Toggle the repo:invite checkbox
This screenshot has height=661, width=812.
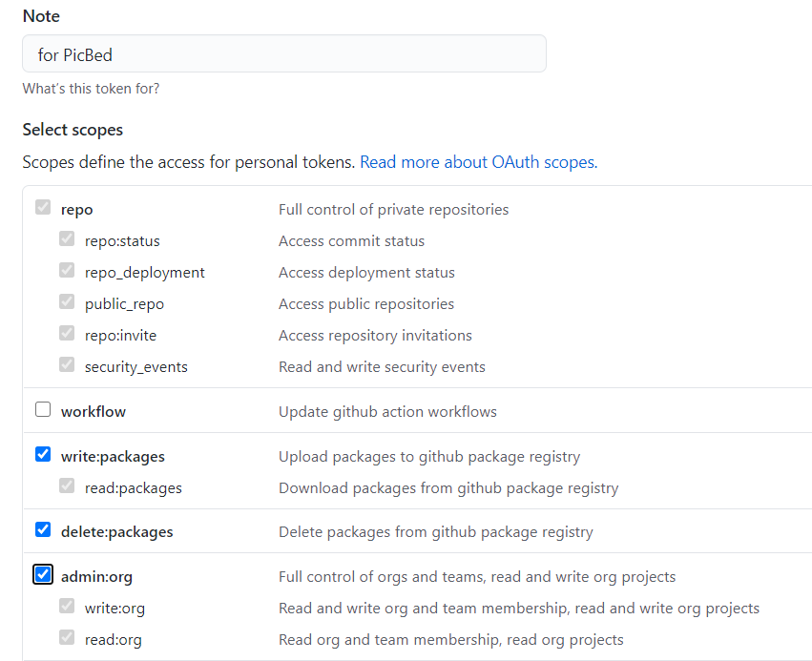[x=67, y=333]
